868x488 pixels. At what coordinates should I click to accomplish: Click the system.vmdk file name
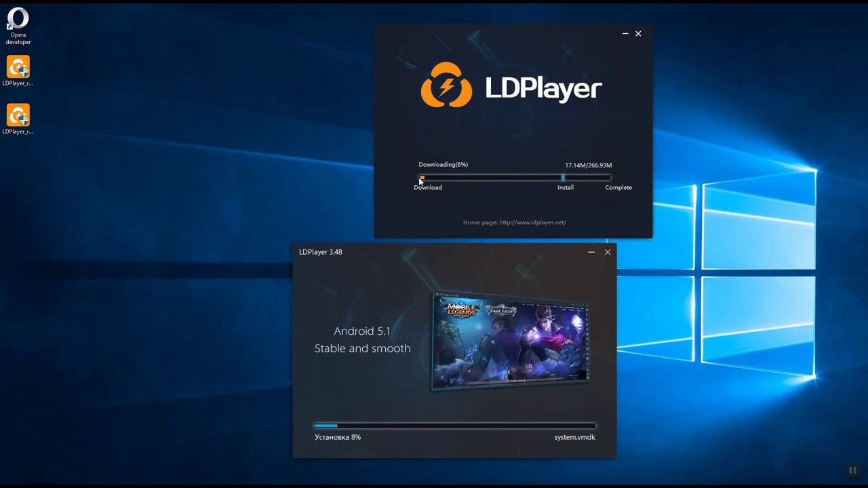coord(574,437)
